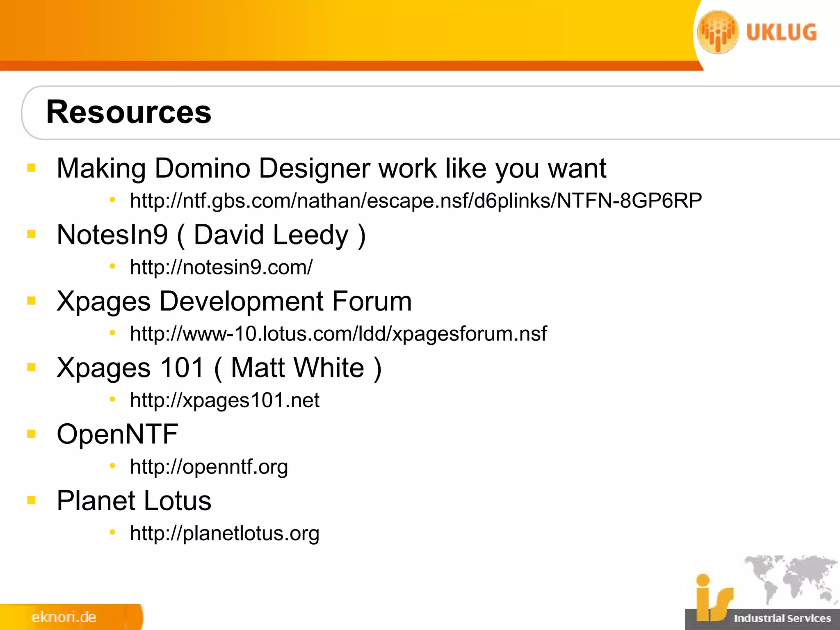The height and width of the screenshot is (630, 840).
Task: Open the http://planetlotus.org link
Action: [x=224, y=533]
